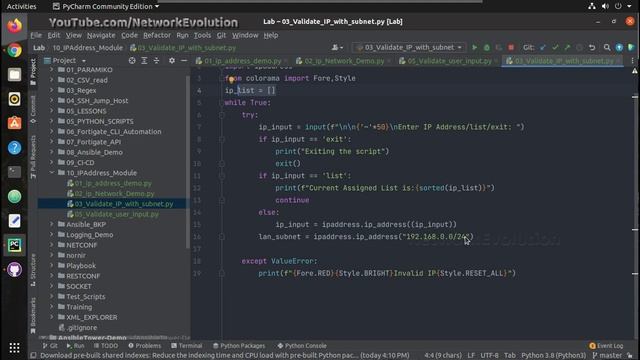Open the run configuration dropdown

tap(409, 48)
